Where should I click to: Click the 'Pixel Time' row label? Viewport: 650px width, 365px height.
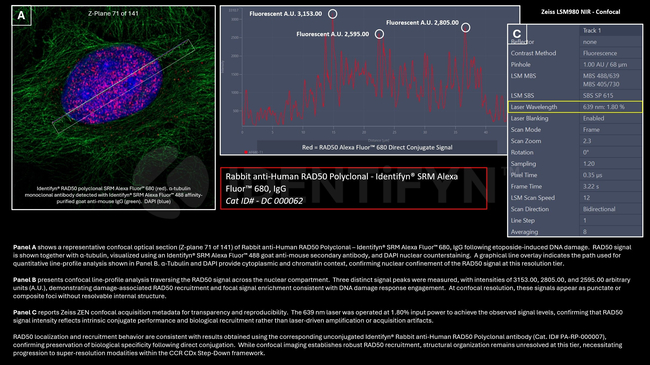(x=524, y=175)
